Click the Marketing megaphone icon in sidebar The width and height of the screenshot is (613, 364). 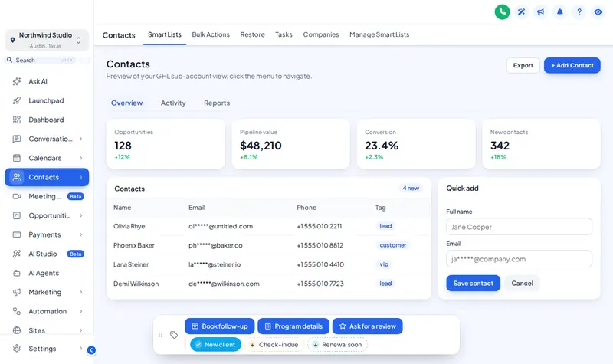[x=16, y=292]
